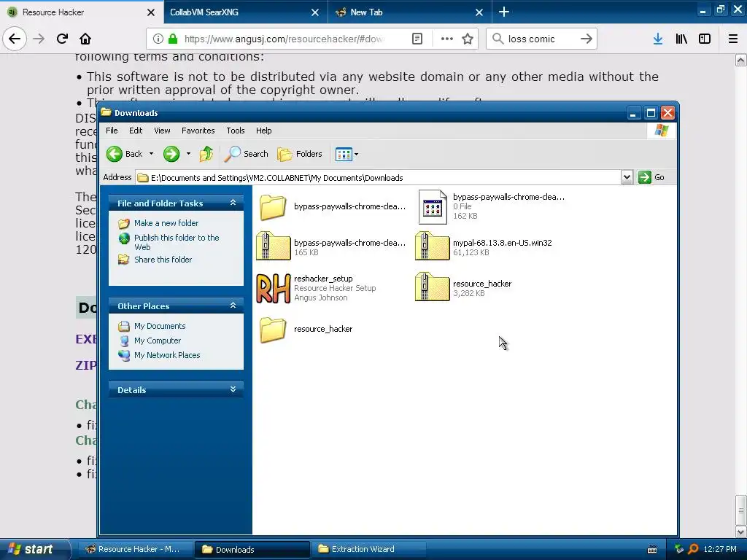Image resolution: width=747 pixels, height=560 pixels.
Task: Go back in Firefox browser history
Action: (15, 39)
